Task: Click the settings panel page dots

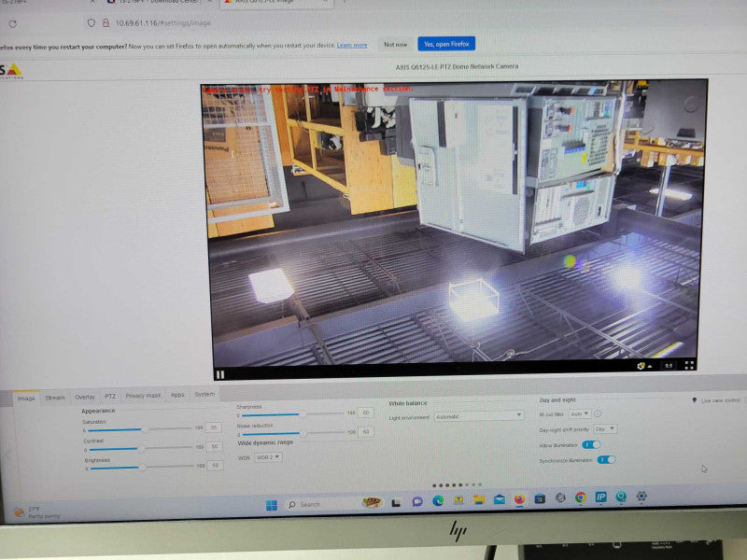Action: click(457, 484)
